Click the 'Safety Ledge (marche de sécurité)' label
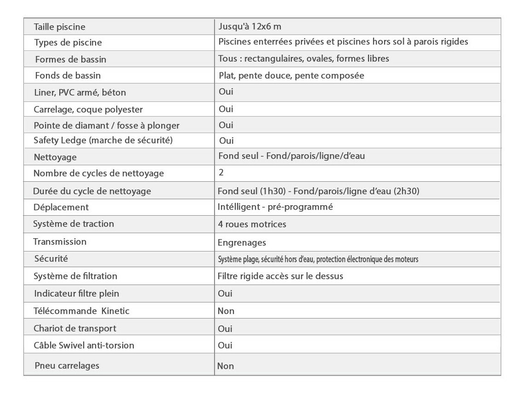Screen dimensions: 532x397 pos(103,140)
